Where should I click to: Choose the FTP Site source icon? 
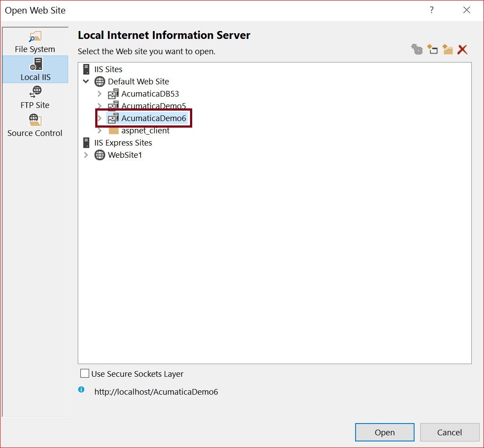click(35, 92)
